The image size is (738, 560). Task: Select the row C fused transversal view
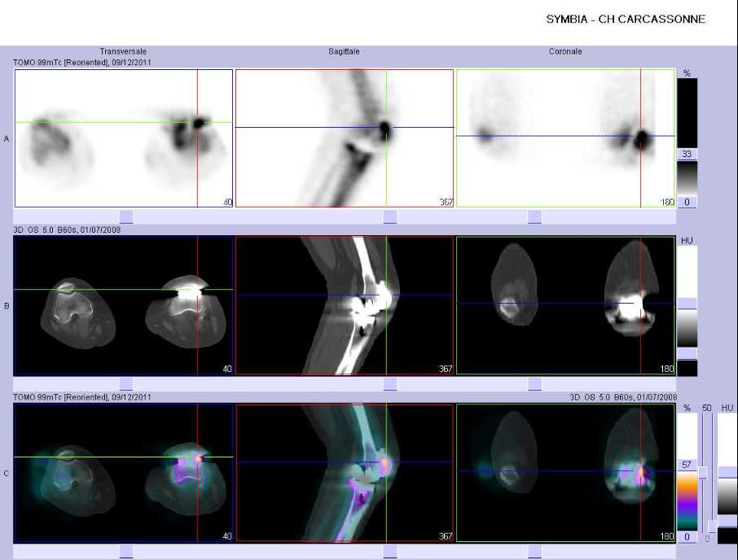click(x=124, y=473)
